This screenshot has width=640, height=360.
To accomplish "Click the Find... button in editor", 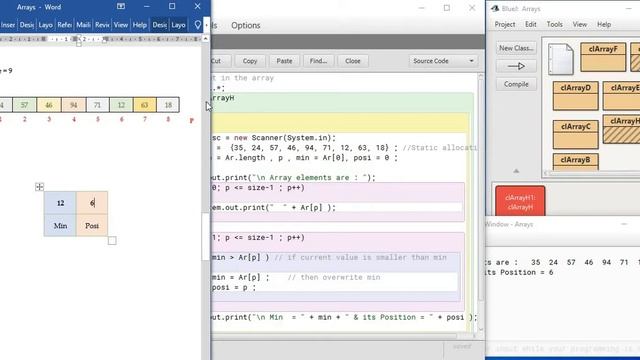I will pyautogui.click(x=318, y=61).
